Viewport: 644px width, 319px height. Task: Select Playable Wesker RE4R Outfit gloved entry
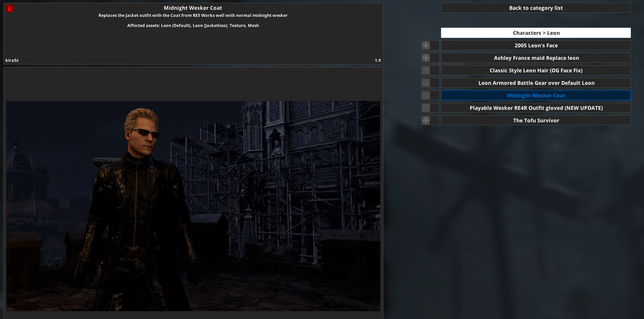click(536, 108)
